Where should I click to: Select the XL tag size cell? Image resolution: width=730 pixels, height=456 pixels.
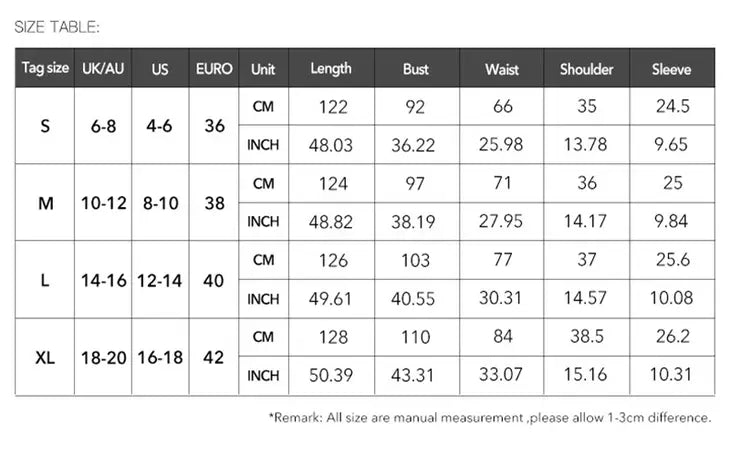point(44,357)
